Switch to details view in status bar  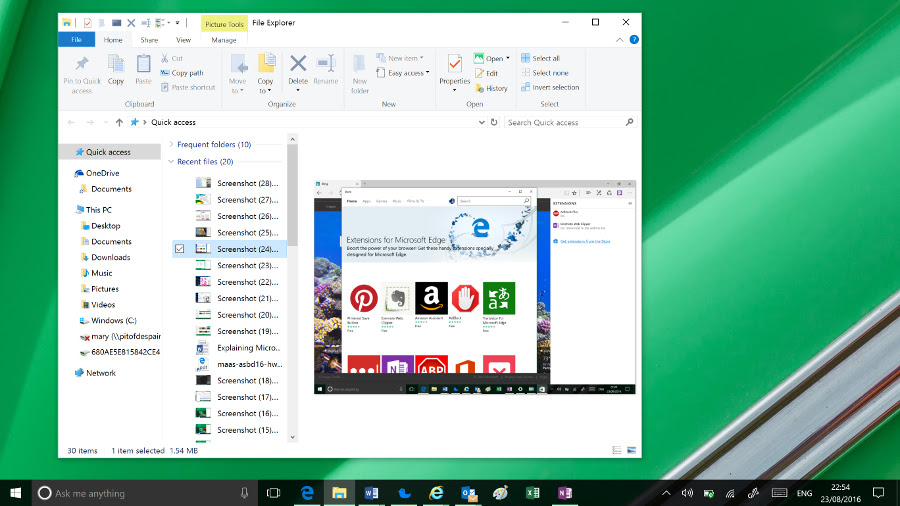click(x=617, y=450)
